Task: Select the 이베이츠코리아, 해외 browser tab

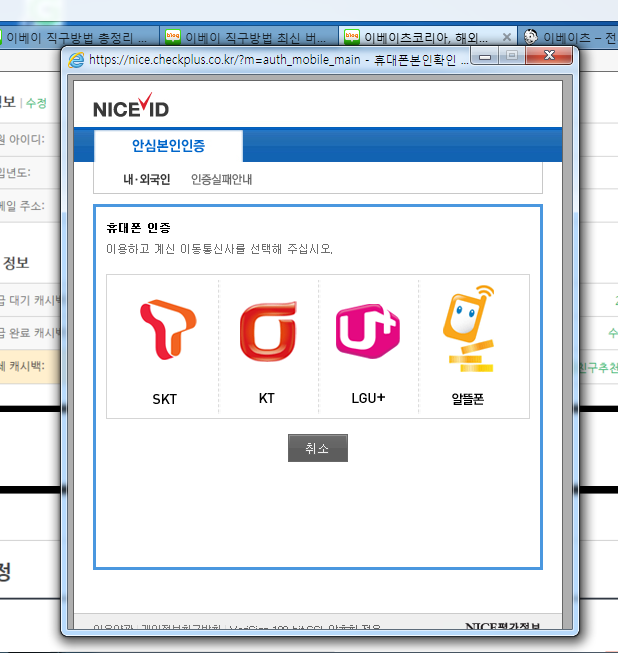Action: pos(428,37)
